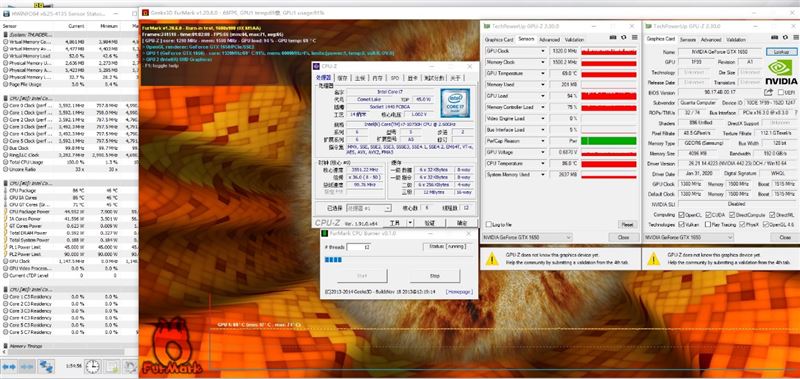800x379 pixels.
Task: Open GPU Clock sensor dropdown arrow
Action: pos(542,51)
